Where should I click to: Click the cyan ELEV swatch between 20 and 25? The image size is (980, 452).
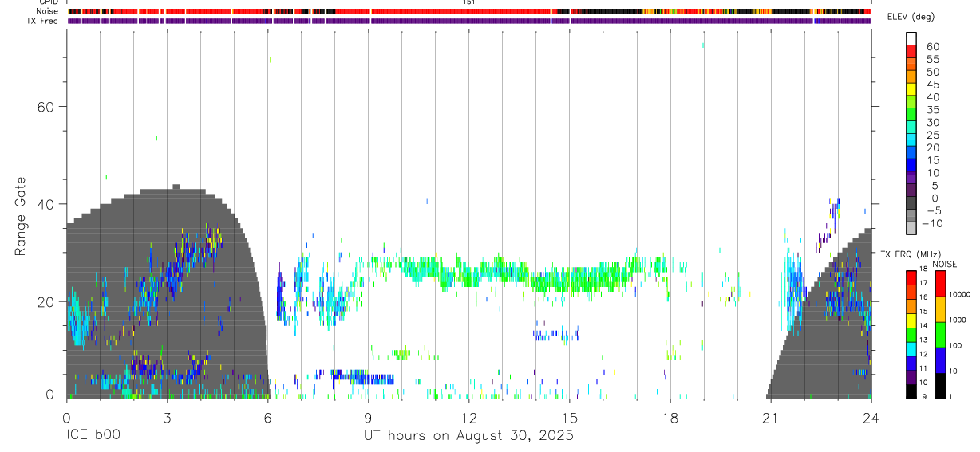(911, 140)
